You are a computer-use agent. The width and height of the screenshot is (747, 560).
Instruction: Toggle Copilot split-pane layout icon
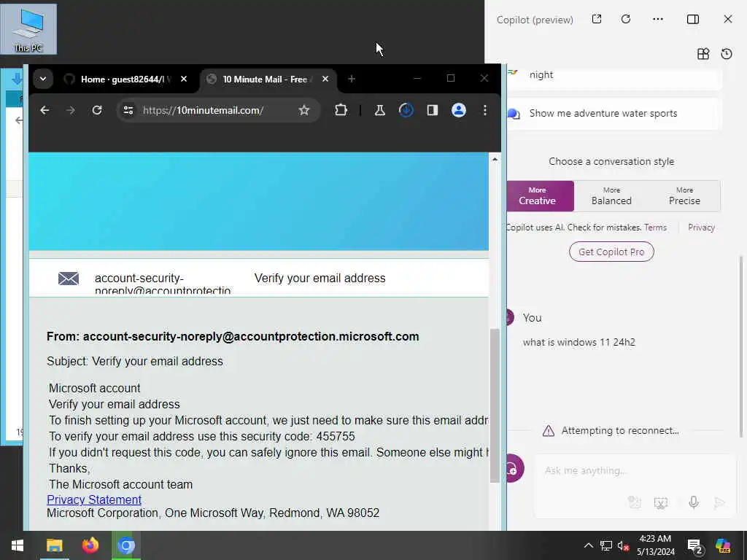pos(693,19)
